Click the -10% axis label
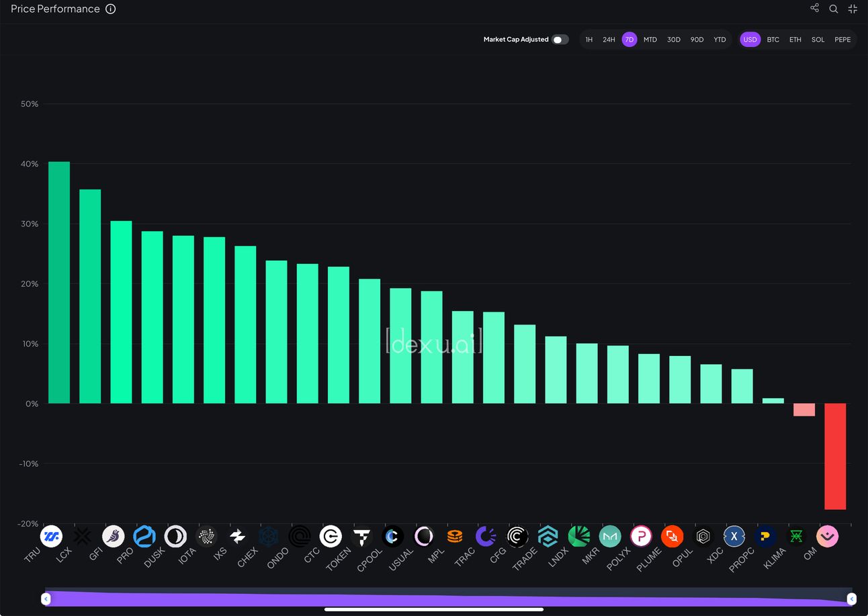 (28, 464)
